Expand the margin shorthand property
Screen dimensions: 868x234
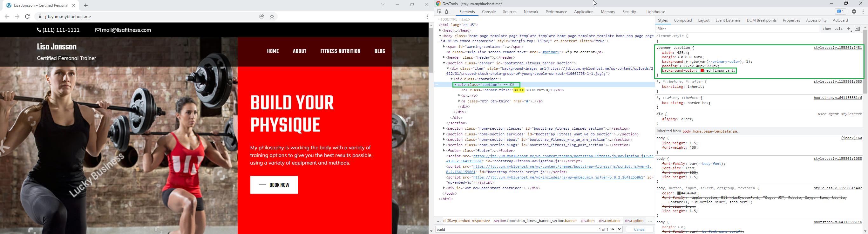[x=679, y=57]
